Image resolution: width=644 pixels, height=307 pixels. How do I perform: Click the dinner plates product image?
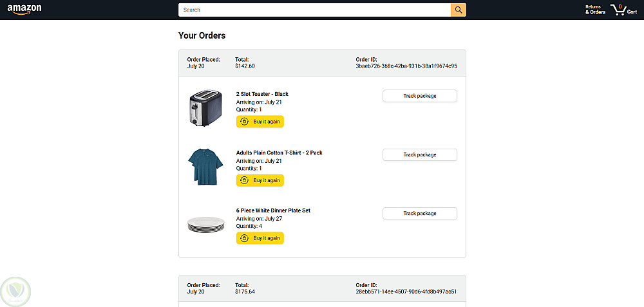point(205,225)
